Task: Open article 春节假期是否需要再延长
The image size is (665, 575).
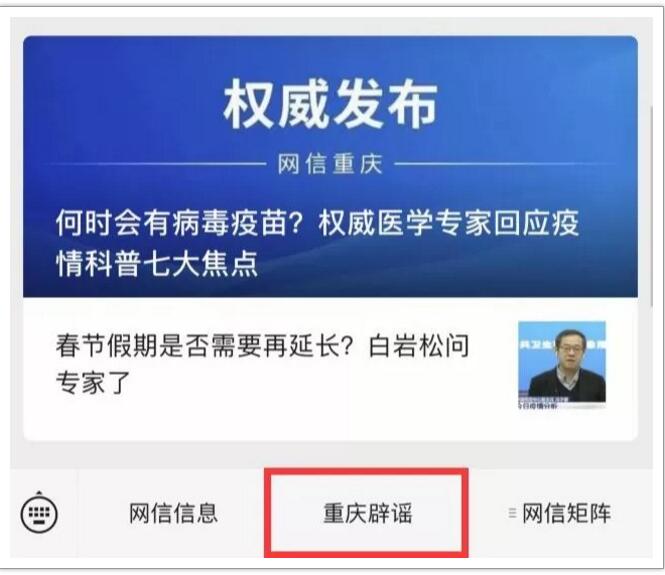Action: pyautogui.click(x=330, y=368)
